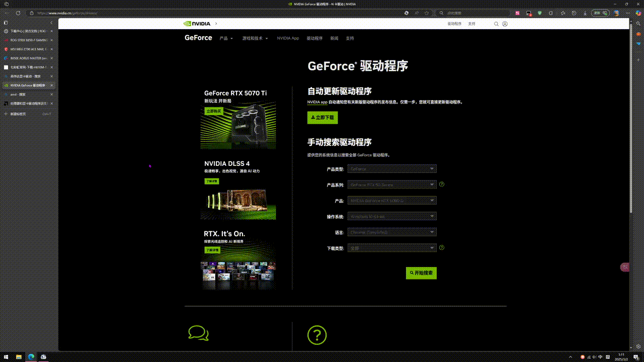Expand the 语言 selection dropdown
The width and height of the screenshot is (644, 362).
click(x=392, y=232)
